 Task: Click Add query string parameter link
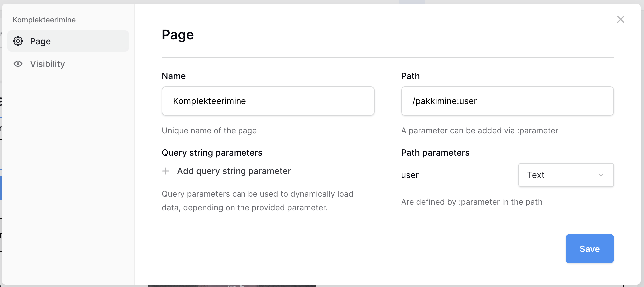(234, 171)
